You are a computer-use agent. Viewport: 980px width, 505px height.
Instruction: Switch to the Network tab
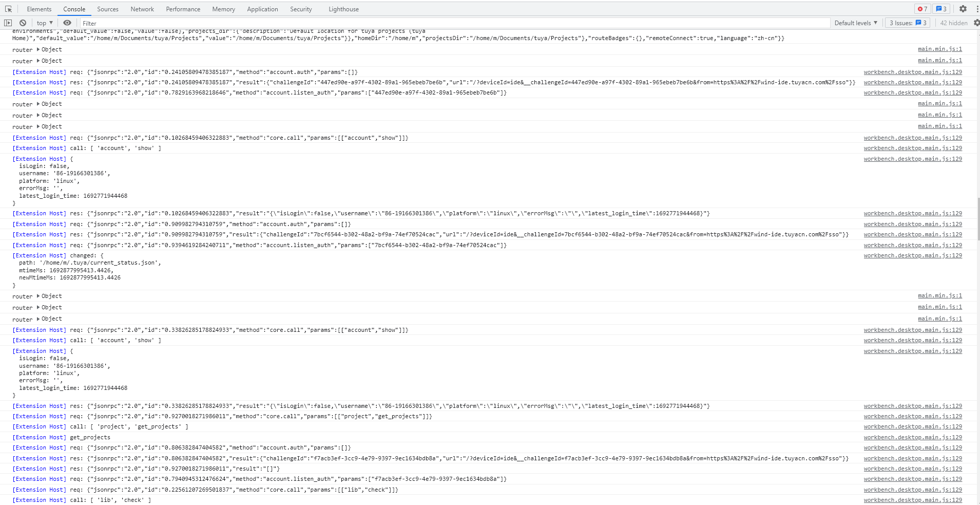(142, 9)
